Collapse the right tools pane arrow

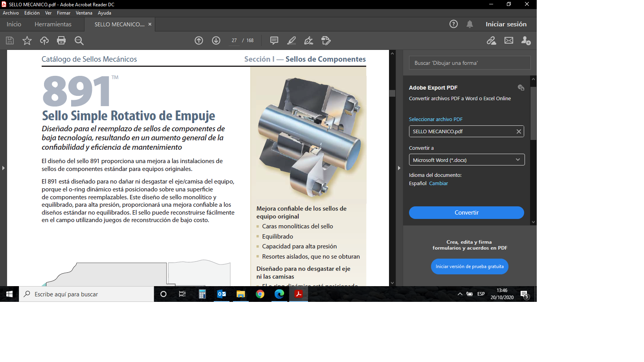tap(399, 168)
